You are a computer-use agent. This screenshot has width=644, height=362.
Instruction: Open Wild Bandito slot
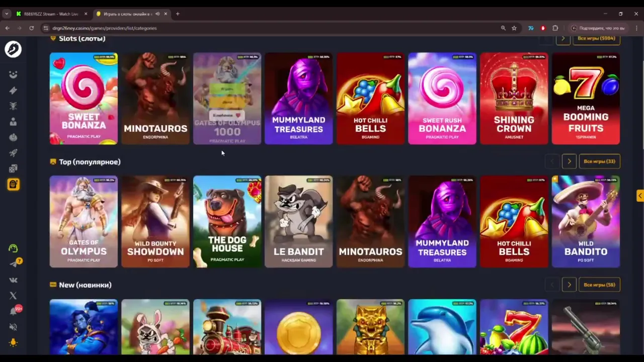coord(586,222)
